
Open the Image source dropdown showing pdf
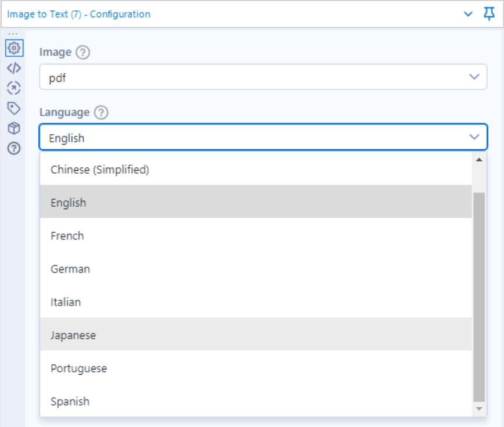pyautogui.click(x=262, y=77)
